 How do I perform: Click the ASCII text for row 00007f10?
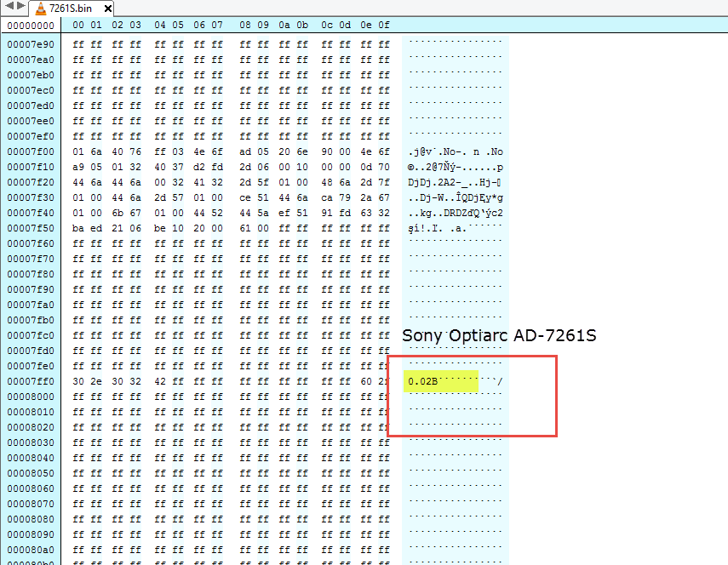click(x=456, y=167)
